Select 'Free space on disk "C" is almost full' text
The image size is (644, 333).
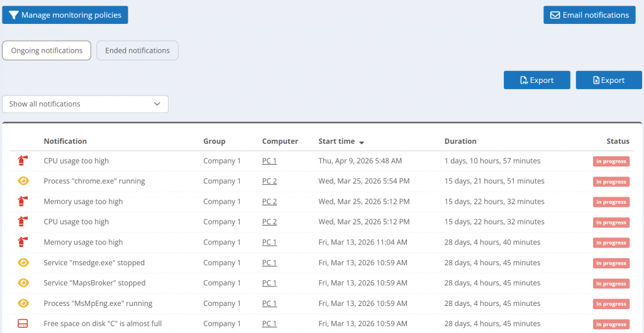coord(103,324)
